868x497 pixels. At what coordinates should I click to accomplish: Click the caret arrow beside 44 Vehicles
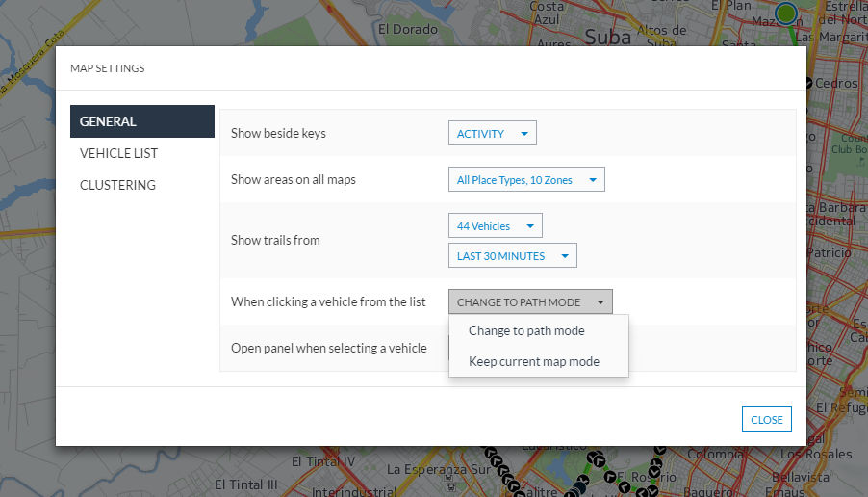[530, 226]
